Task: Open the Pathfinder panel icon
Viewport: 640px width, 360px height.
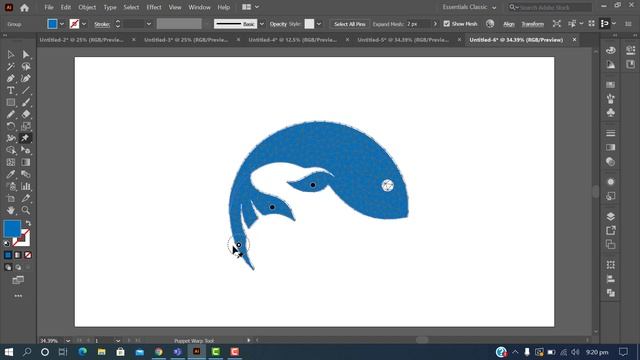Action: 611,293
